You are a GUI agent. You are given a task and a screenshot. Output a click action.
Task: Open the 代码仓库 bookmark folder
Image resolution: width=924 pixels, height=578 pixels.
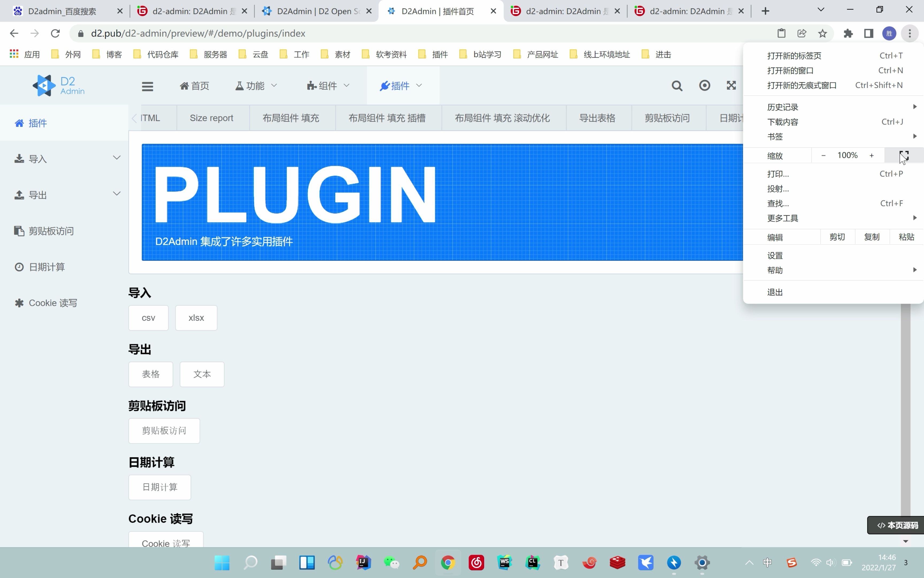(x=156, y=54)
